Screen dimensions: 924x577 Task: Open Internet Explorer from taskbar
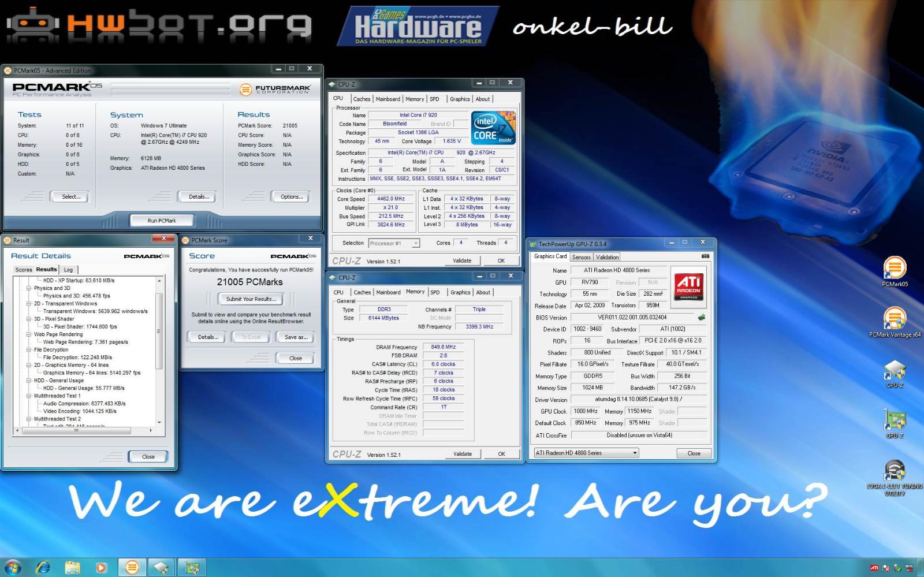[x=43, y=567]
